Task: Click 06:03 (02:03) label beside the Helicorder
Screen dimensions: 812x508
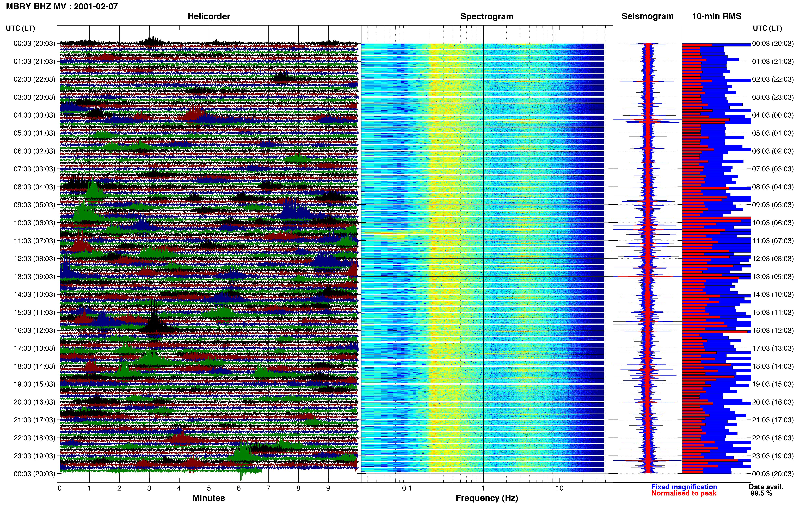Action: (x=34, y=151)
